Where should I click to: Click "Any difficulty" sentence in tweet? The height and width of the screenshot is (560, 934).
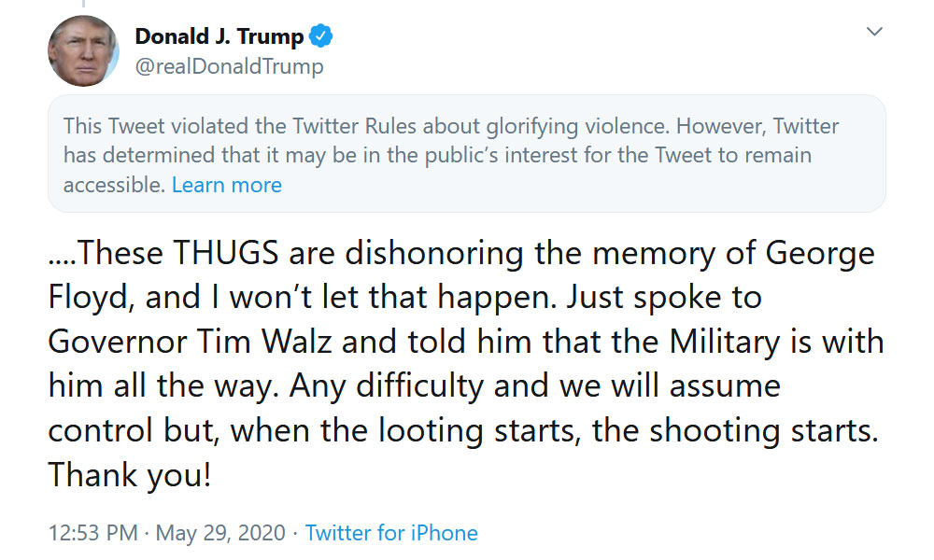[387, 386]
